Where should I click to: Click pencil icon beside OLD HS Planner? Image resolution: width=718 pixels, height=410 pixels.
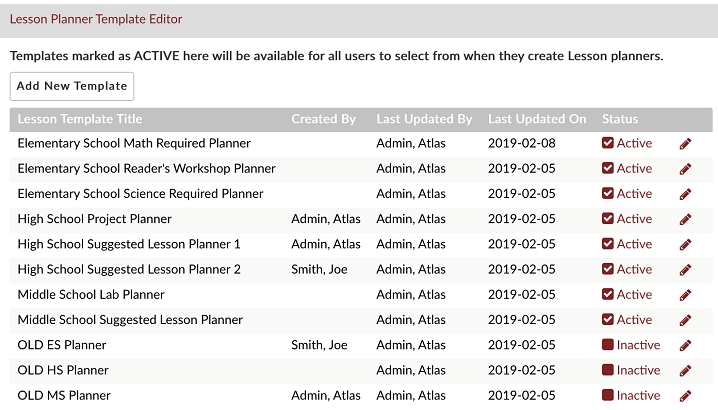point(685,371)
